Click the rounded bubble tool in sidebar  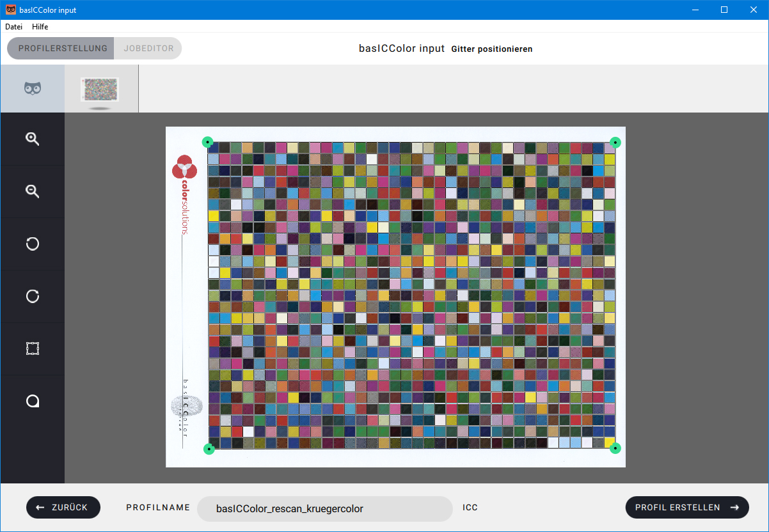point(32,401)
